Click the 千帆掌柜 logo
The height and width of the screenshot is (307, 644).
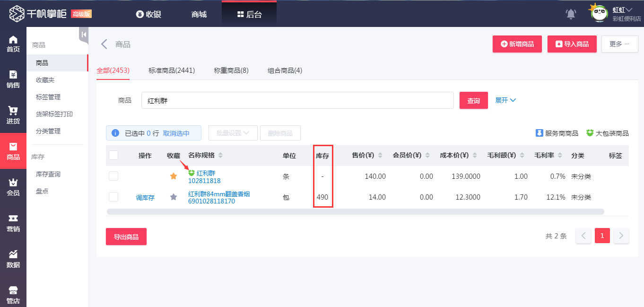[47, 13]
